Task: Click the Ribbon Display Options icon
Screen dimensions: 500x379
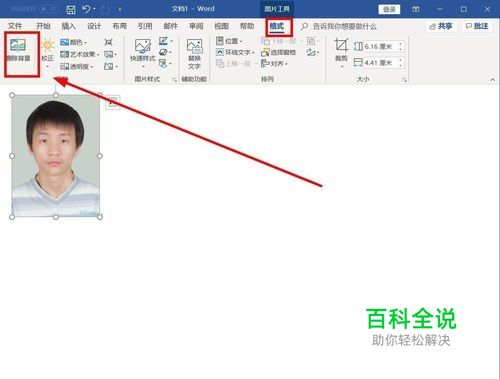Action: pyautogui.click(x=416, y=9)
